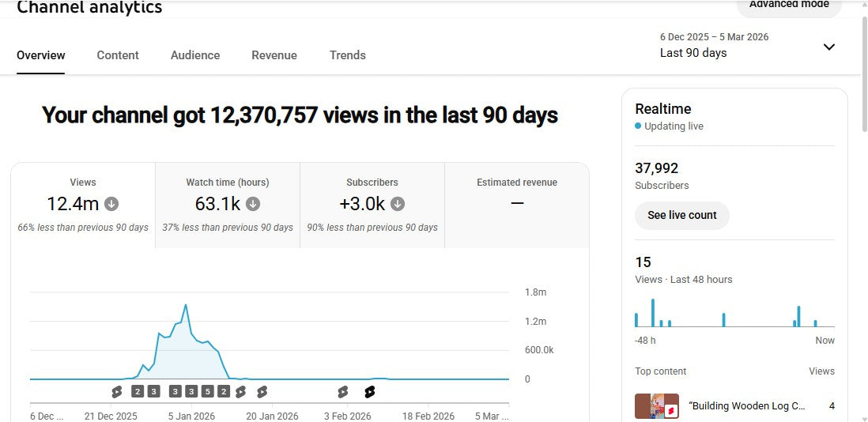Click the down-arrow icon next to +3.0k subscribers
868x422 pixels.
click(398, 204)
